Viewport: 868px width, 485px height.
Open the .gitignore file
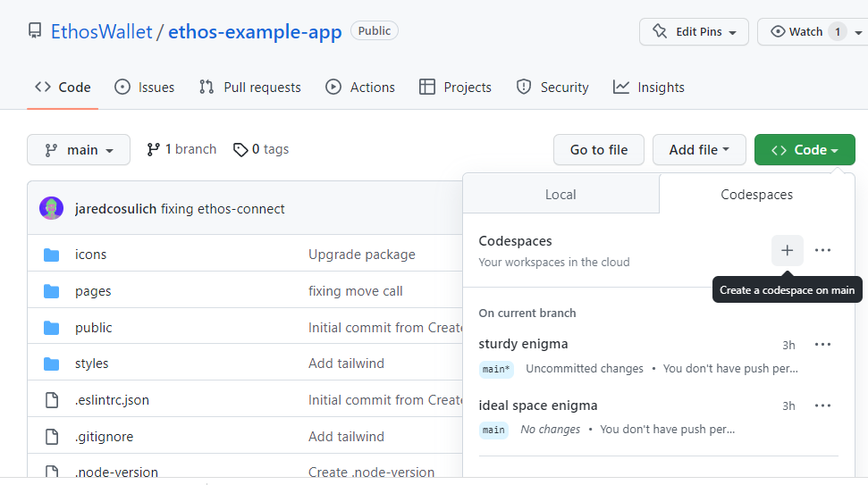point(104,437)
